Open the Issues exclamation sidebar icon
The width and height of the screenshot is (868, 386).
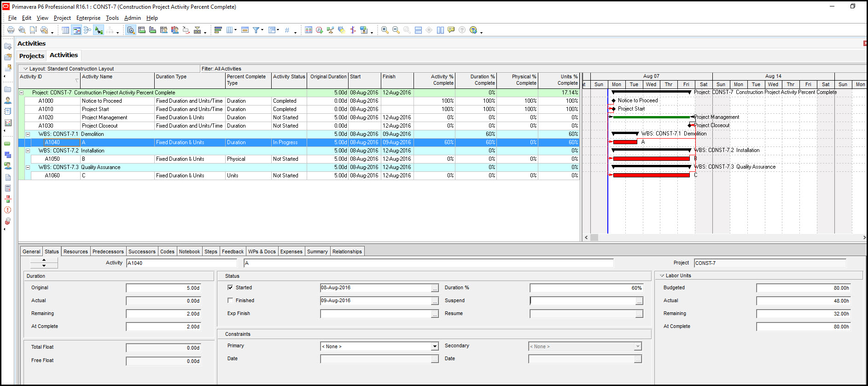[8, 210]
